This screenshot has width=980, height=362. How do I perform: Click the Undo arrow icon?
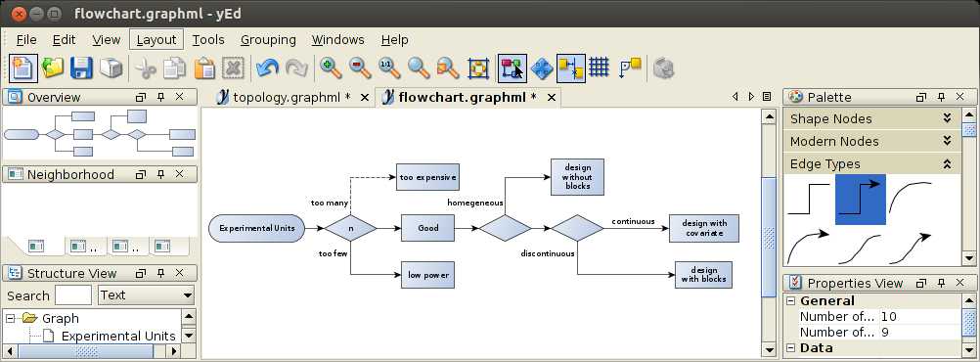click(x=268, y=68)
